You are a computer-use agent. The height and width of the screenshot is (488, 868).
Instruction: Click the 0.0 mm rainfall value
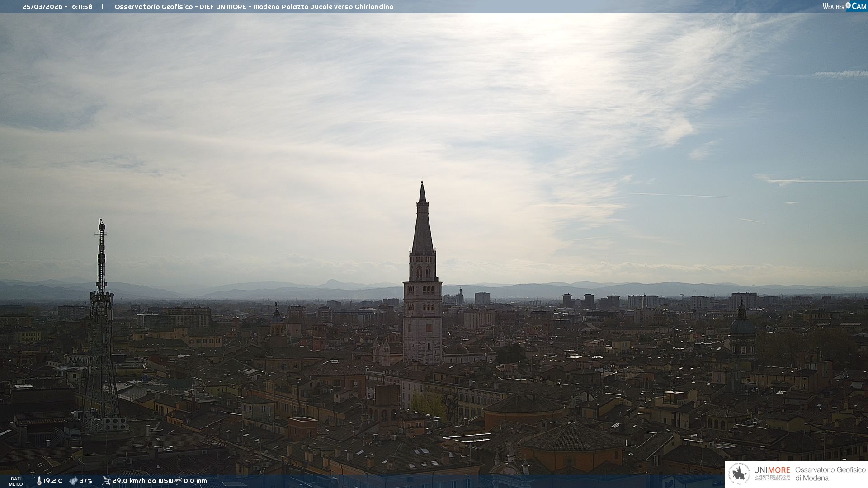coord(195,481)
